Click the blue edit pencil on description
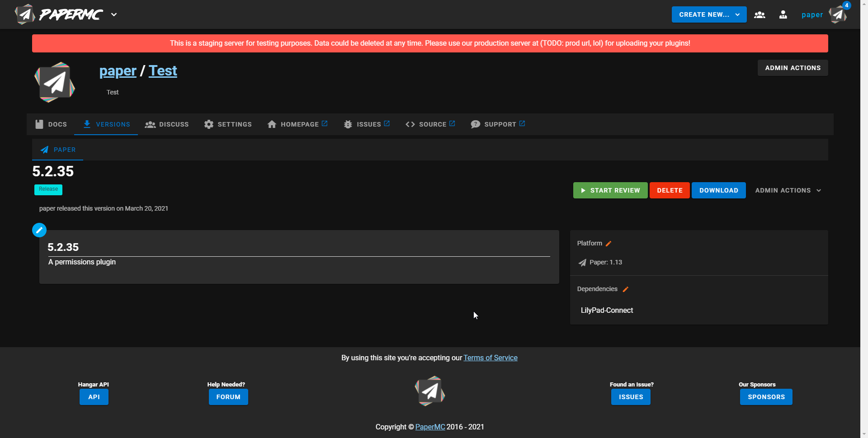This screenshot has width=868, height=438. pos(39,230)
